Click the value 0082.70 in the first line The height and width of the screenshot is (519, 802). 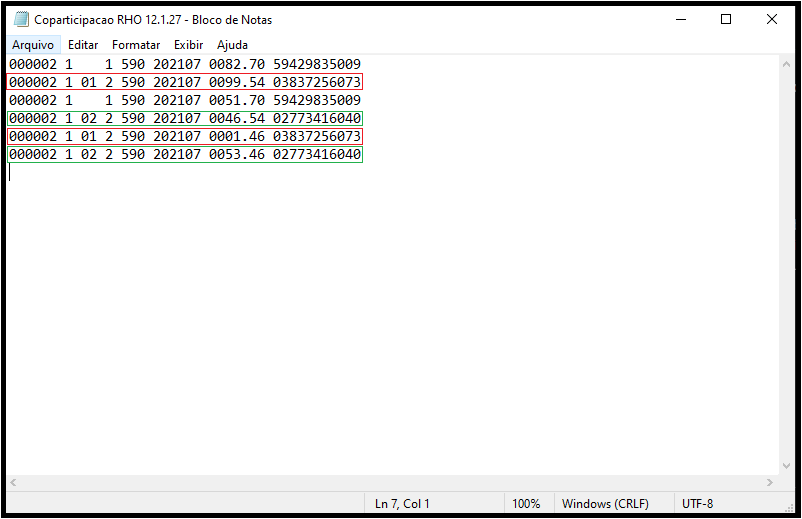(237, 64)
